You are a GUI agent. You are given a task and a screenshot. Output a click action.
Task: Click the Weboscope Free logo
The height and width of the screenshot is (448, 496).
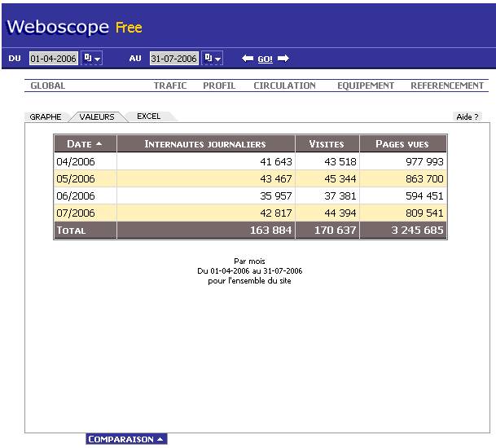pos(75,27)
